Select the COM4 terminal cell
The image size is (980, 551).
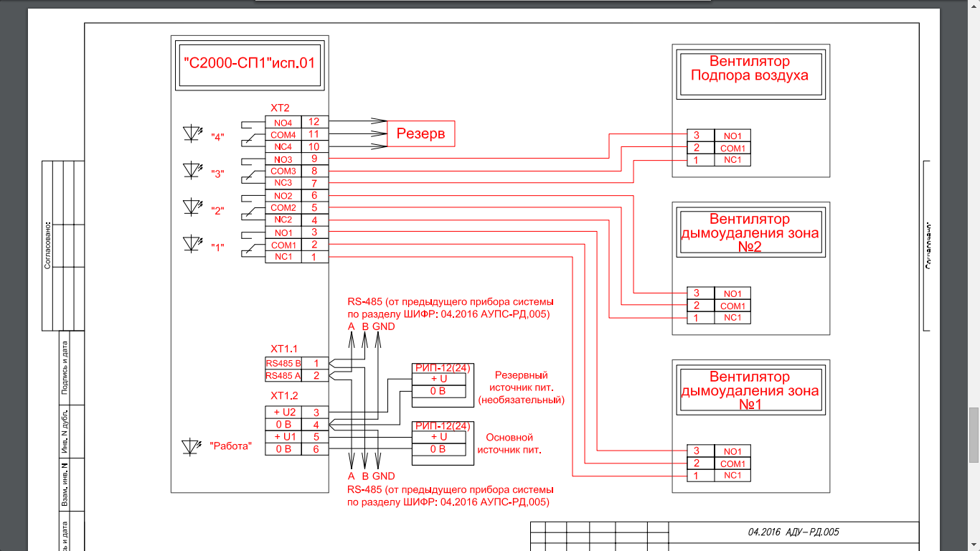(283, 134)
